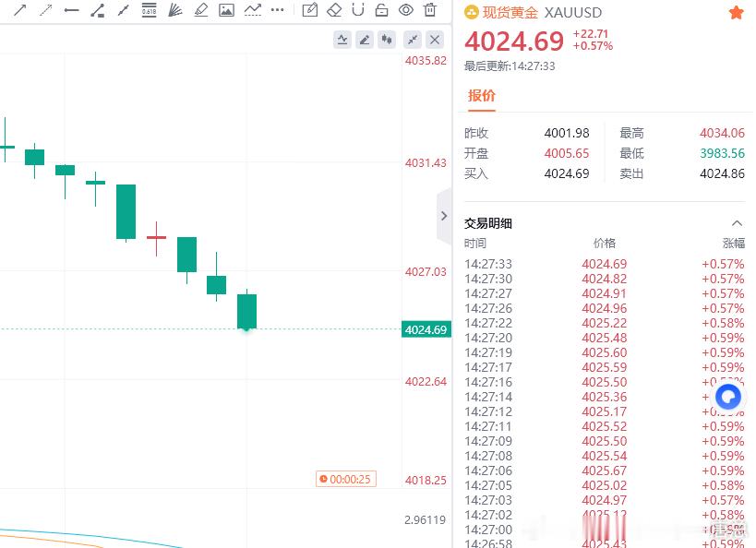Click the 卖出 price 4024.86
This screenshot has height=548, width=756.
click(x=722, y=173)
